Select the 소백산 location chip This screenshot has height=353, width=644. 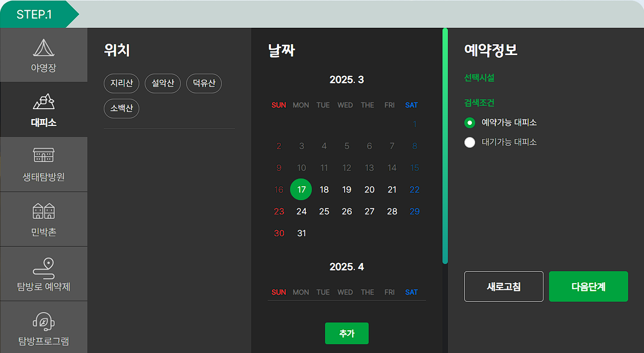tap(121, 109)
